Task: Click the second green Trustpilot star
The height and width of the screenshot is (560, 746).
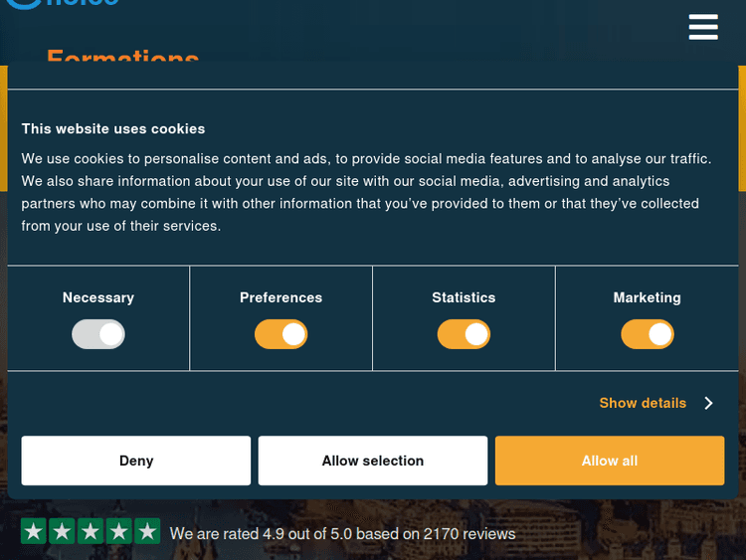Action: pos(62,531)
